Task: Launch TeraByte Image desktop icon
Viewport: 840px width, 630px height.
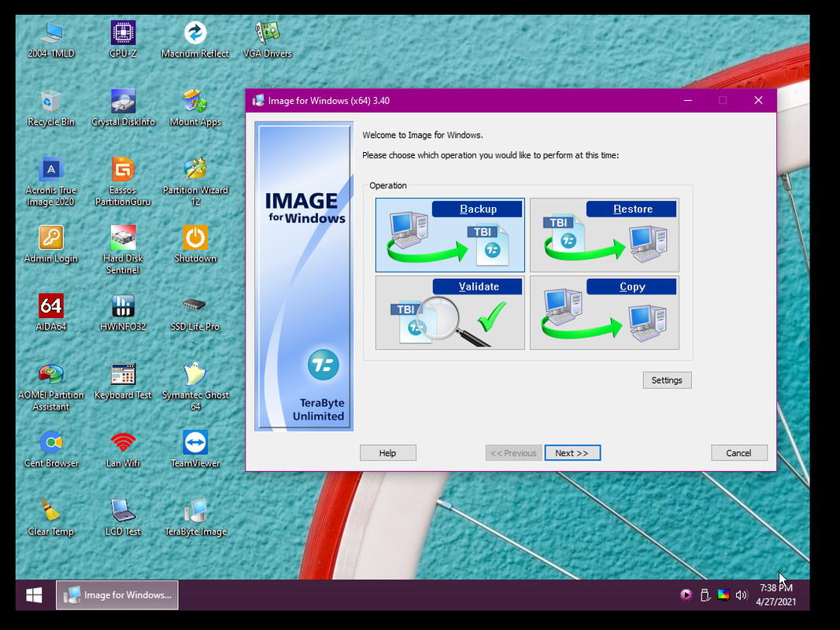Action: [x=195, y=518]
